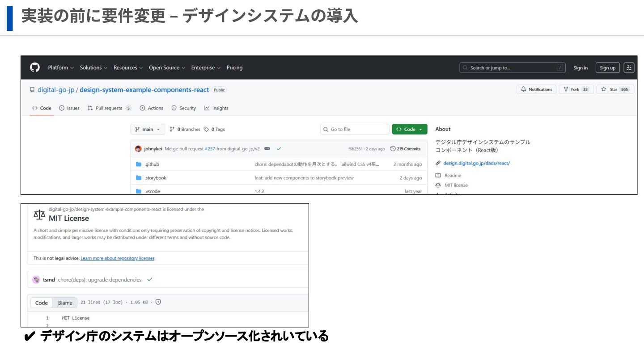Open the Platform dropdown menu

pyautogui.click(x=61, y=67)
